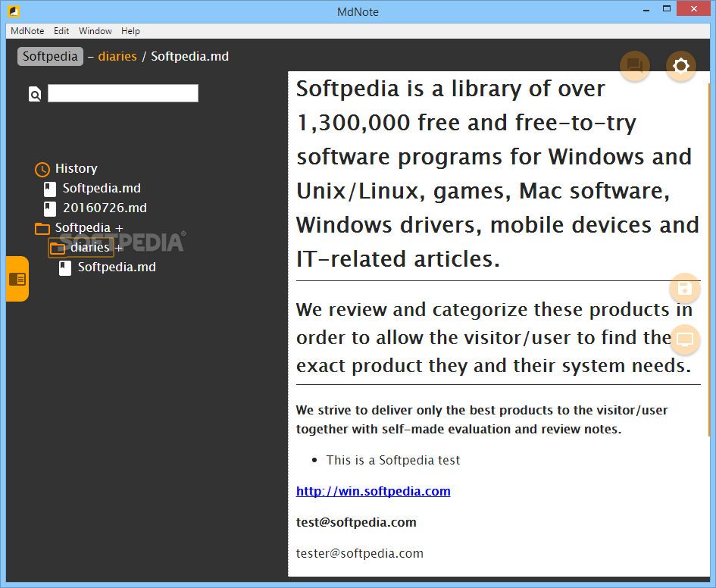Click the History clock icon
Image resolution: width=716 pixels, height=588 pixels.
click(42, 170)
